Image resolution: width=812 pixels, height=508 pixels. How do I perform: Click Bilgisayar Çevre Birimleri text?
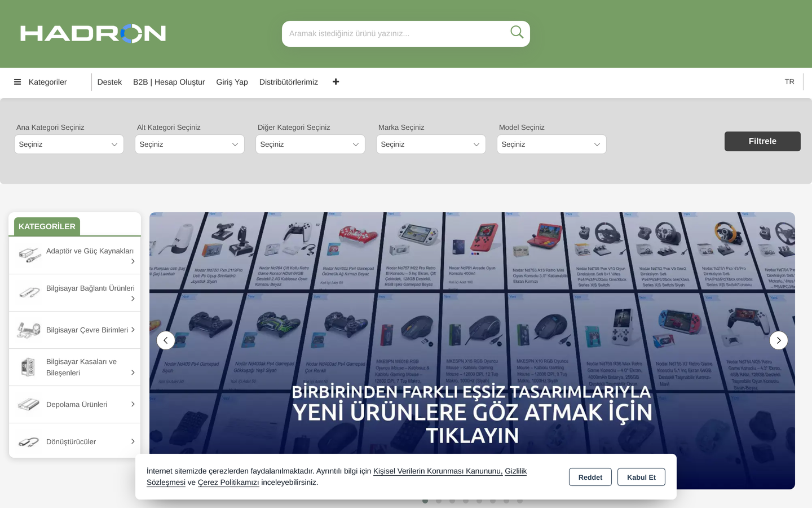(87, 330)
